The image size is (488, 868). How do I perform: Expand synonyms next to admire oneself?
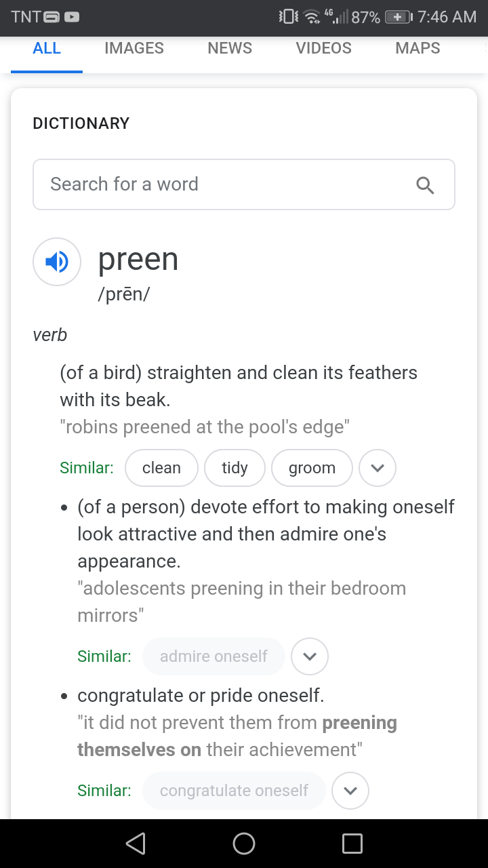click(310, 656)
